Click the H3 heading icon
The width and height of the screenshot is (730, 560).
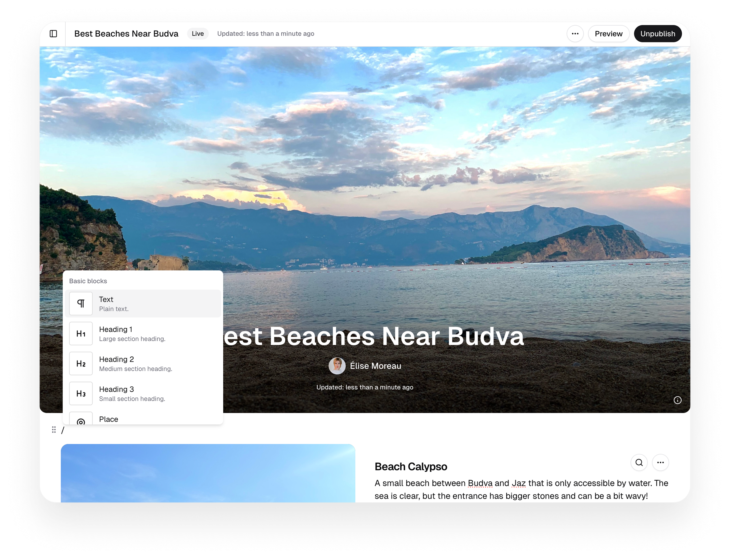(x=81, y=394)
